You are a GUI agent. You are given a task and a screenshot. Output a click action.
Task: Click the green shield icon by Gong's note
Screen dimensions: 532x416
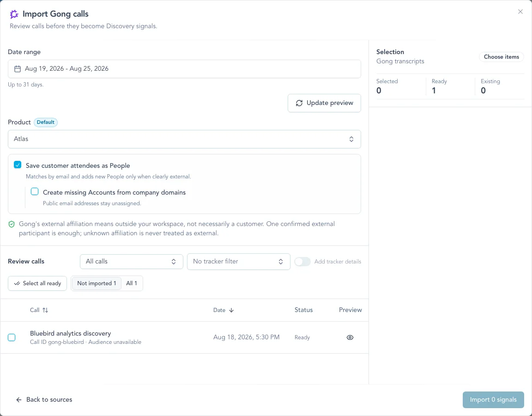click(x=12, y=224)
